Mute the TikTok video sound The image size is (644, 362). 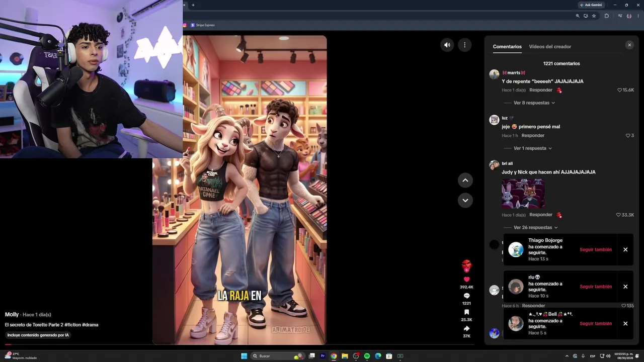pyautogui.click(x=447, y=45)
